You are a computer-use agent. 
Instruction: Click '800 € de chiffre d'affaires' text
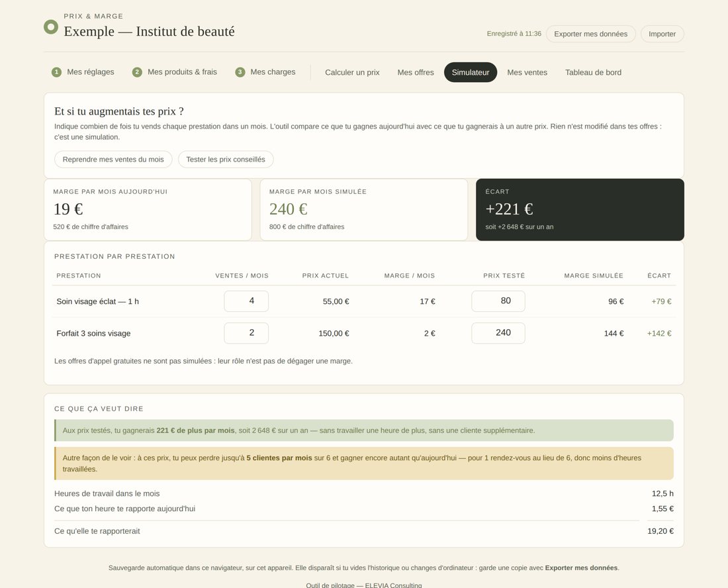coord(307,226)
